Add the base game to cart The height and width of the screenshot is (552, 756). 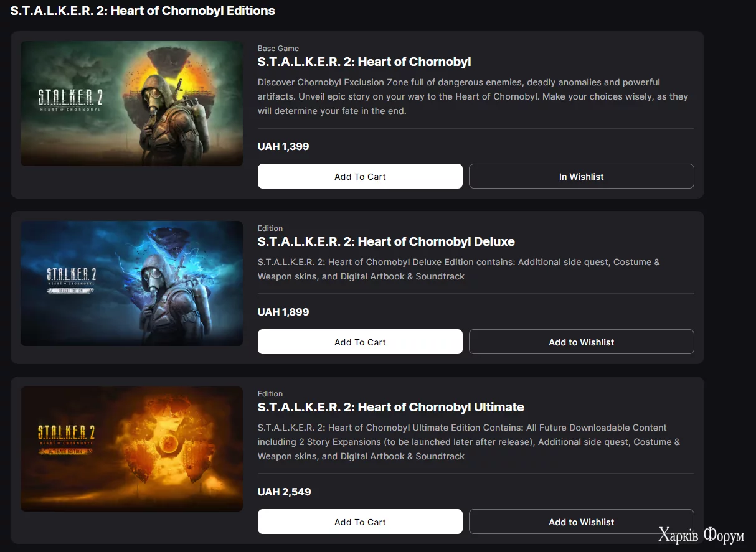(x=360, y=176)
